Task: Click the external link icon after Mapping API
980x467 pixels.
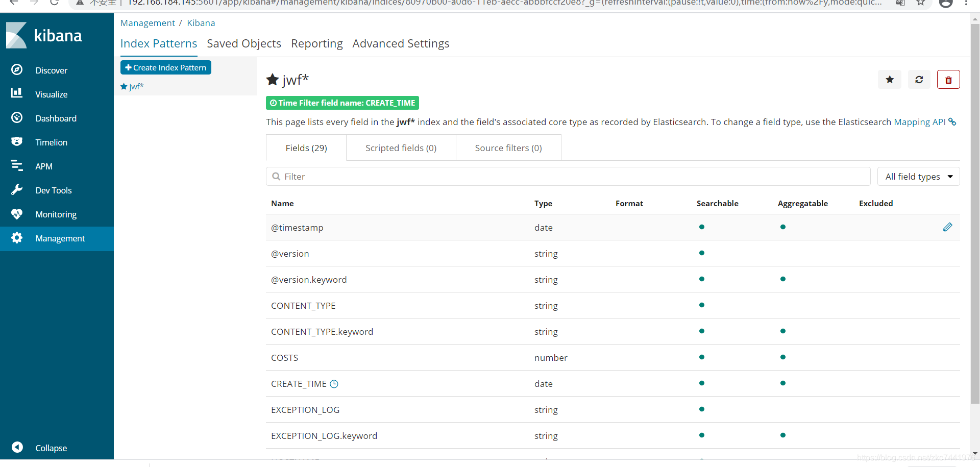Action: pyautogui.click(x=952, y=122)
